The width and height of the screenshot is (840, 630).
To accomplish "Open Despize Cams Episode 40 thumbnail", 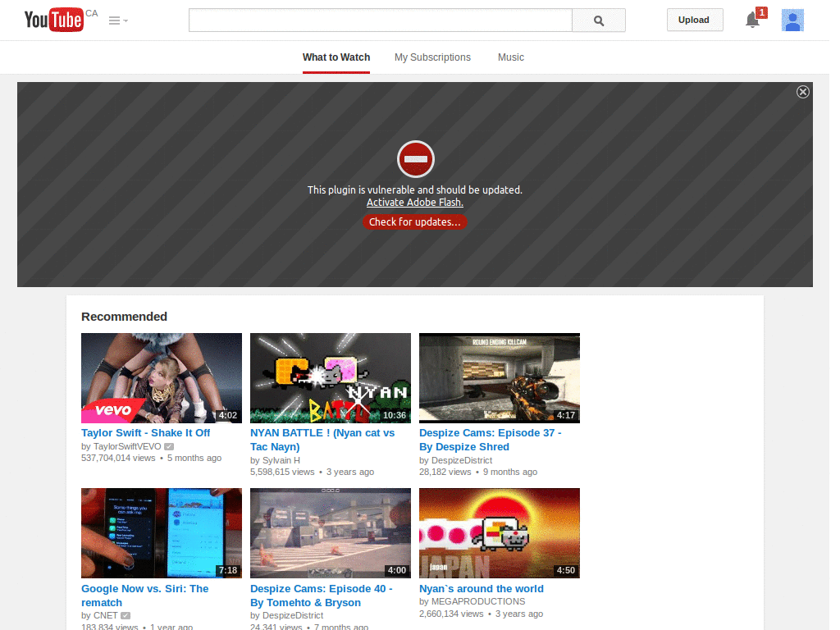I will pos(331,533).
